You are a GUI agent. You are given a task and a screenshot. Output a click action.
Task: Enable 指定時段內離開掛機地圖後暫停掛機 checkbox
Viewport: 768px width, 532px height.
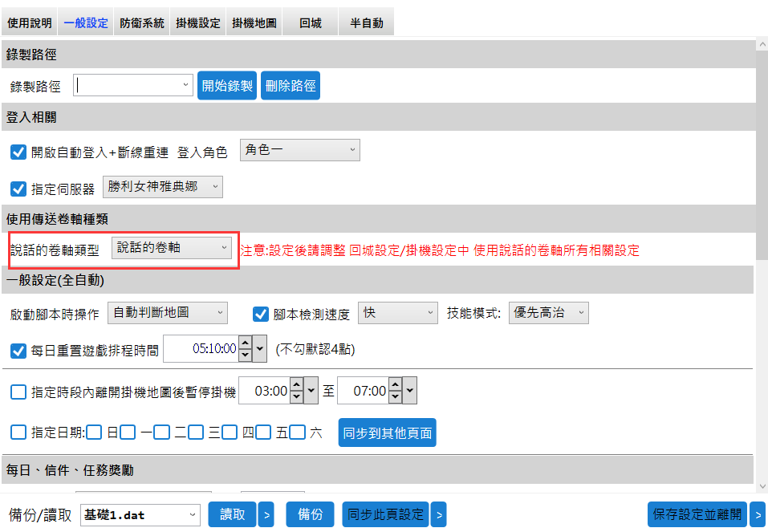tap(18, 392)
